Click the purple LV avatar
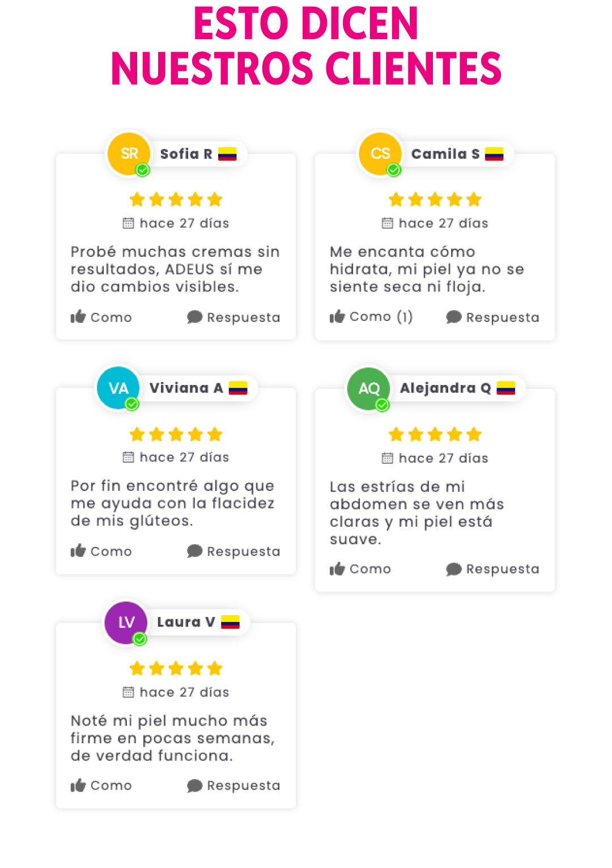The width and height of the screenshot is (612, 868). tap(126, 623)
